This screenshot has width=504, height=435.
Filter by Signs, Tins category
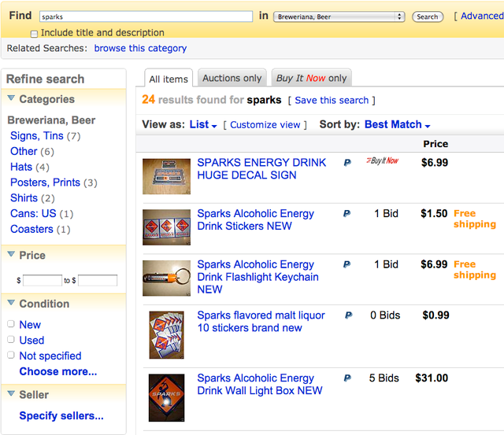37,136
